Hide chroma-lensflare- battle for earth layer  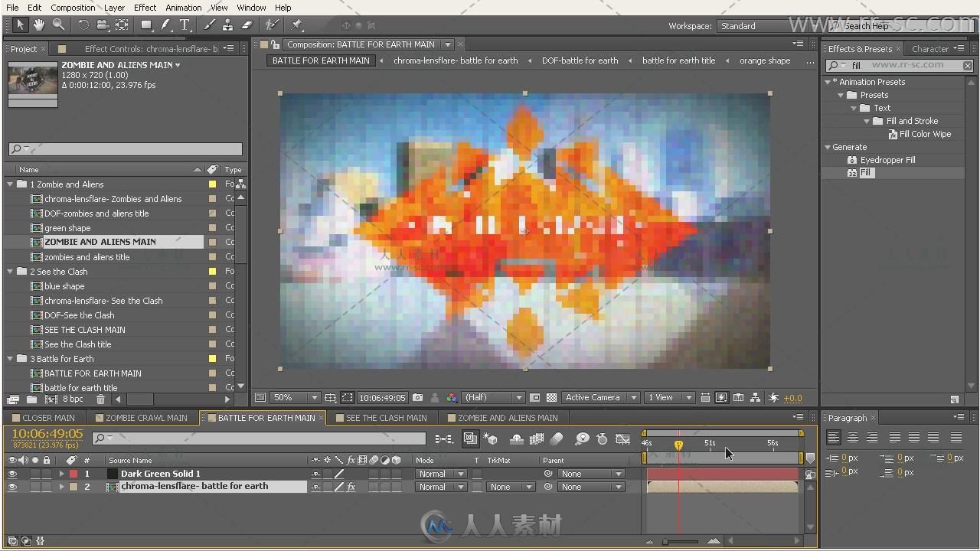[11, 487]
